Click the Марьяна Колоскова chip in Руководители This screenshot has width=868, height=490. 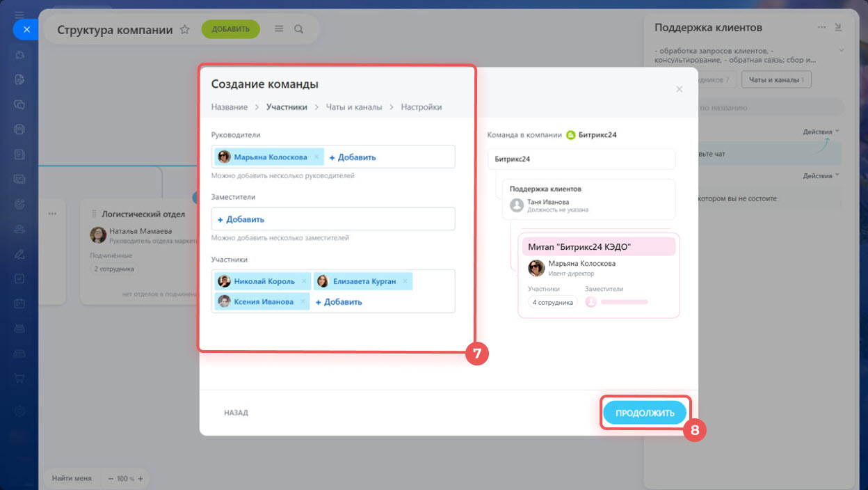point(269,157)
